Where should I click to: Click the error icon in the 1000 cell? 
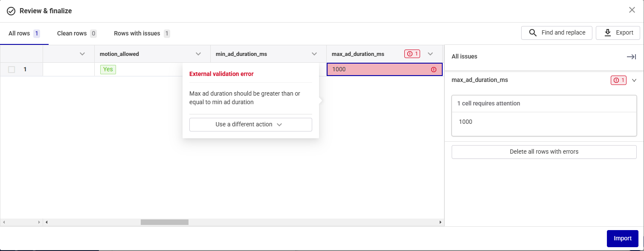click(434, 70)
